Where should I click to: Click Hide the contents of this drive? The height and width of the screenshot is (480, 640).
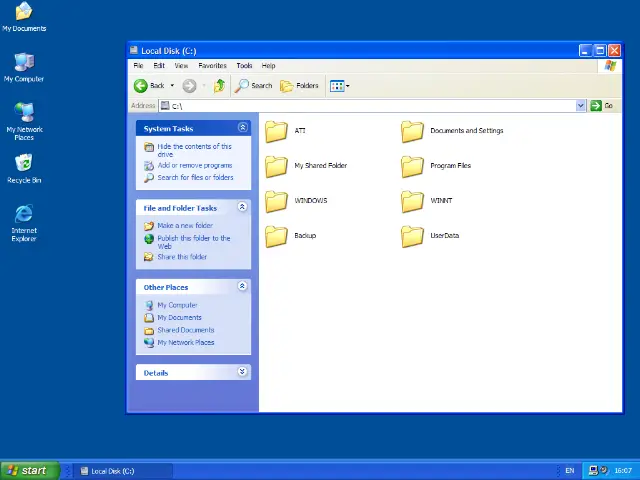click(194, 150)
